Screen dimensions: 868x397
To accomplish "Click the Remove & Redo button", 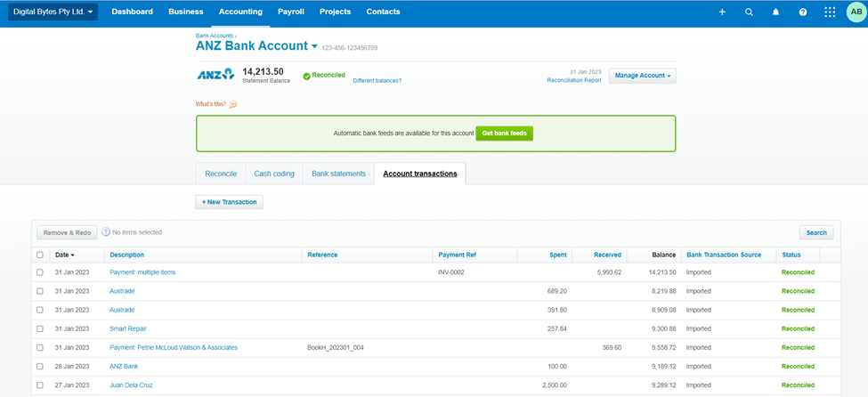I will click(x=67, y=232).
